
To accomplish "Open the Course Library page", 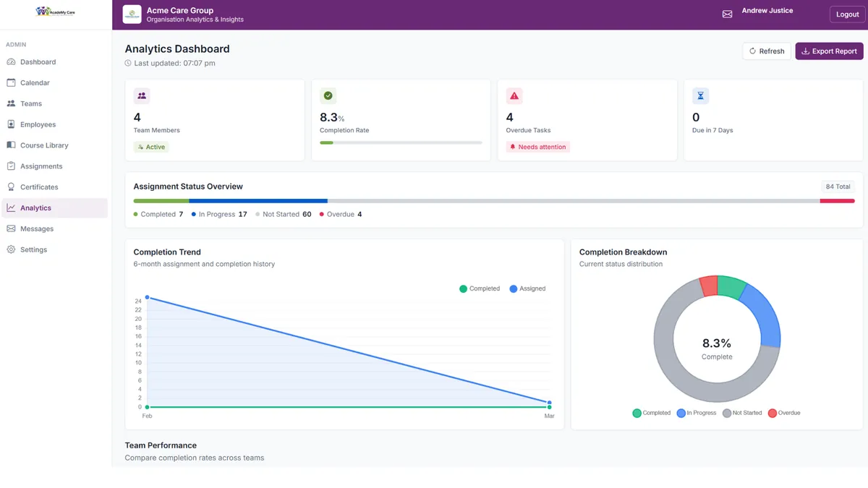I will [55, 145].
